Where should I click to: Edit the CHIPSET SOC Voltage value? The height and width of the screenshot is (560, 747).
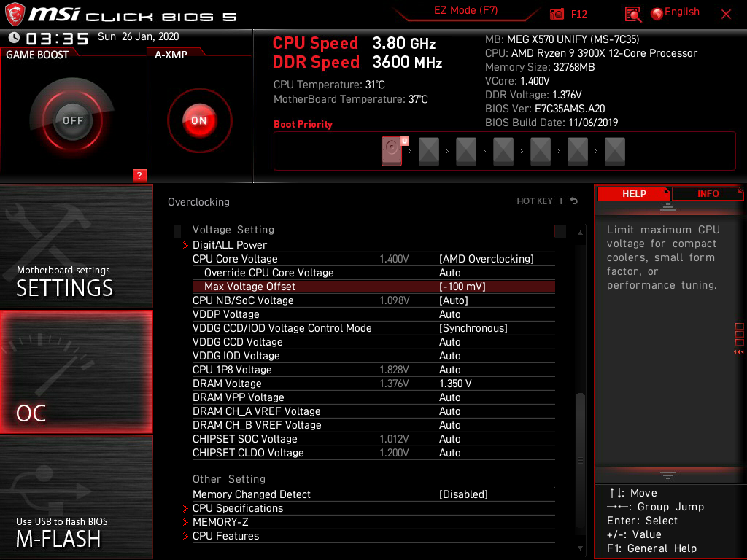tap(449, 438)
